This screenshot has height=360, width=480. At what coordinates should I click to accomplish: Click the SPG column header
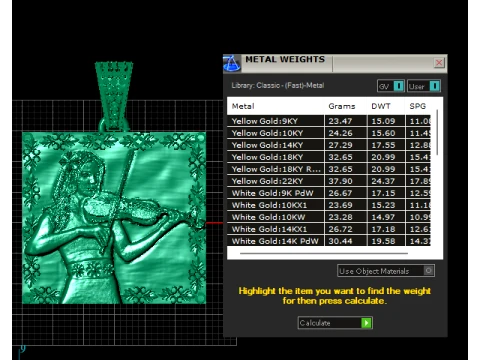(418, 106)
